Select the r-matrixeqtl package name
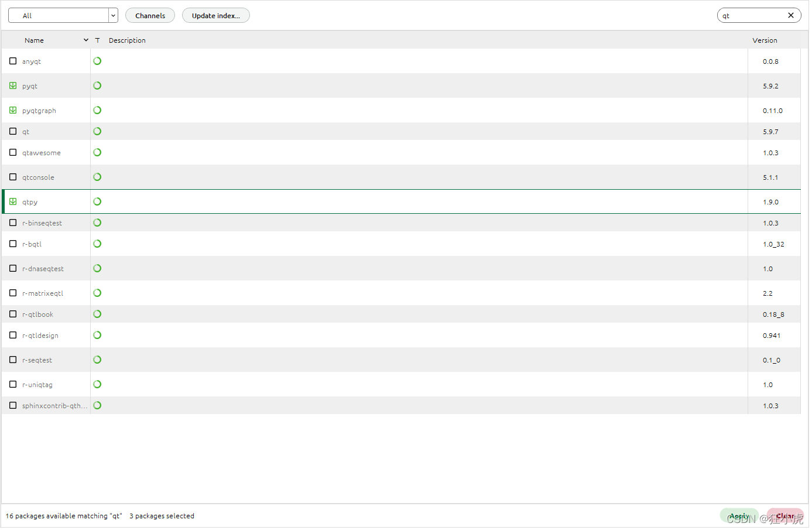The image size is (812, 530). click(43, 293)
